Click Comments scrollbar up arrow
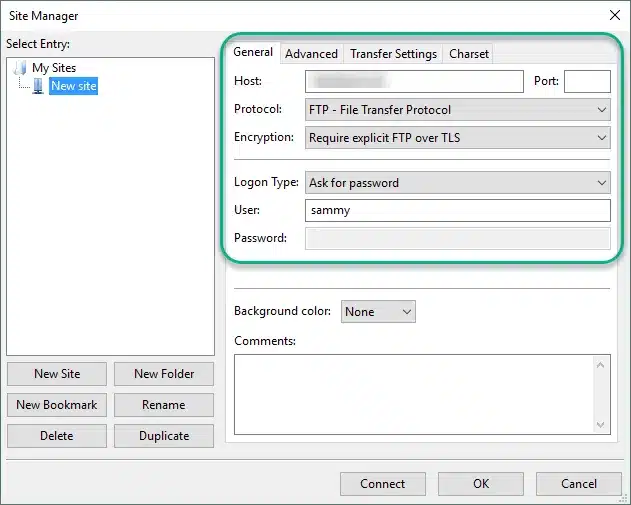This screenshot has height=505, width=631. [600, 365]
